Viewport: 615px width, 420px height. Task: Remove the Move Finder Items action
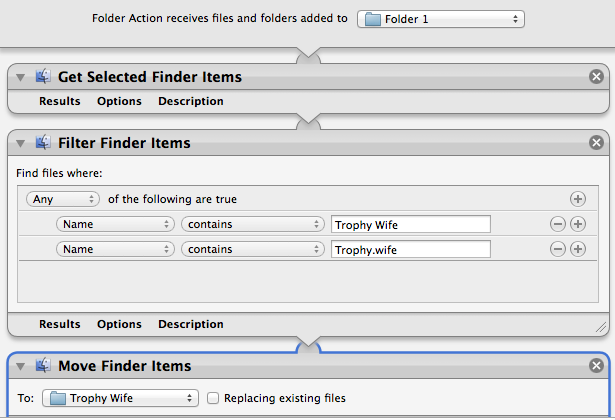coord(596,365)
